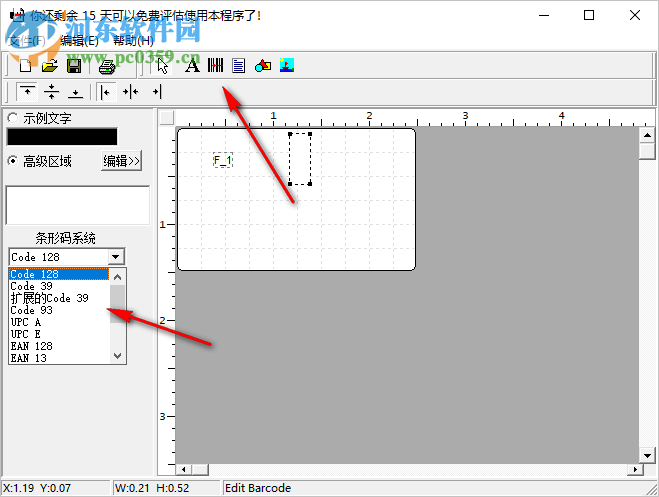This screenshot has height=497, width=659.
Task: Choose the 高级区域 radio option
Action: (x=13, y=161)
